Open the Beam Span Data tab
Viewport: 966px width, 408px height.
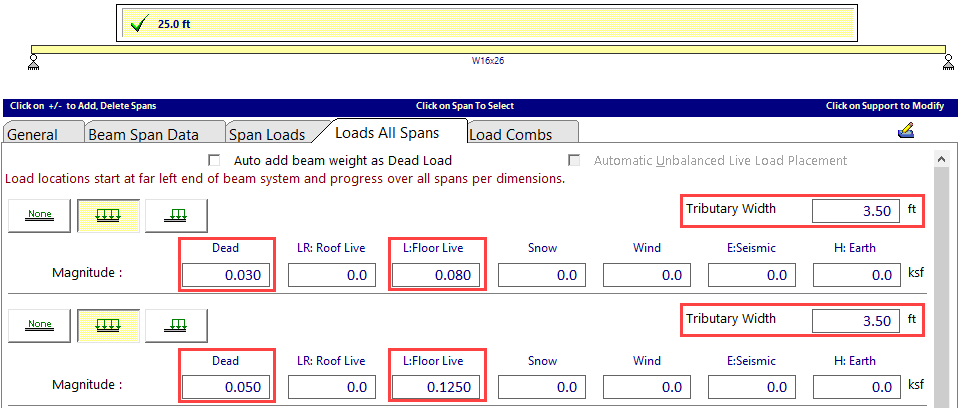point(143,134)
